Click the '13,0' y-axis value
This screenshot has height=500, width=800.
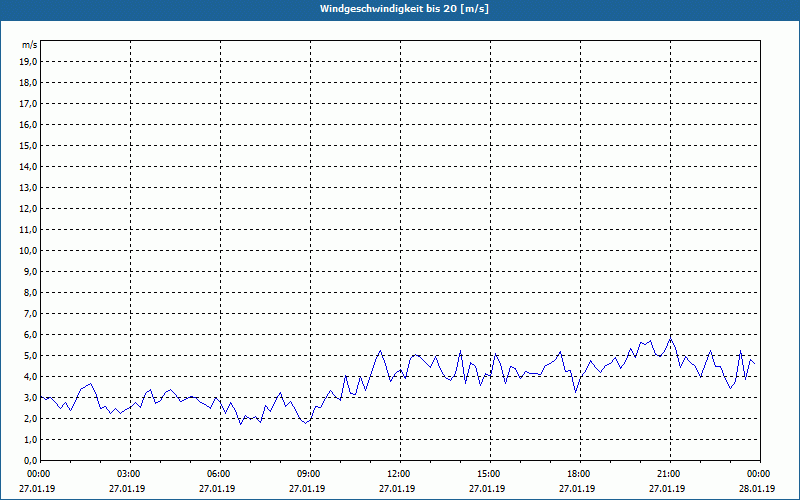point(29,187)
